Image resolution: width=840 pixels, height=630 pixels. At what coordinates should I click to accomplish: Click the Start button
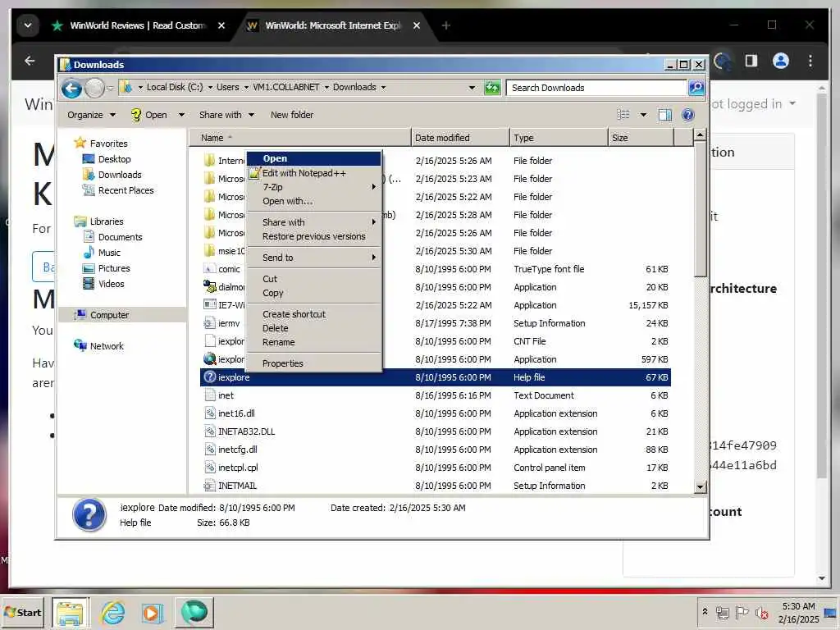pyautogui.click(x=23, y=612)
